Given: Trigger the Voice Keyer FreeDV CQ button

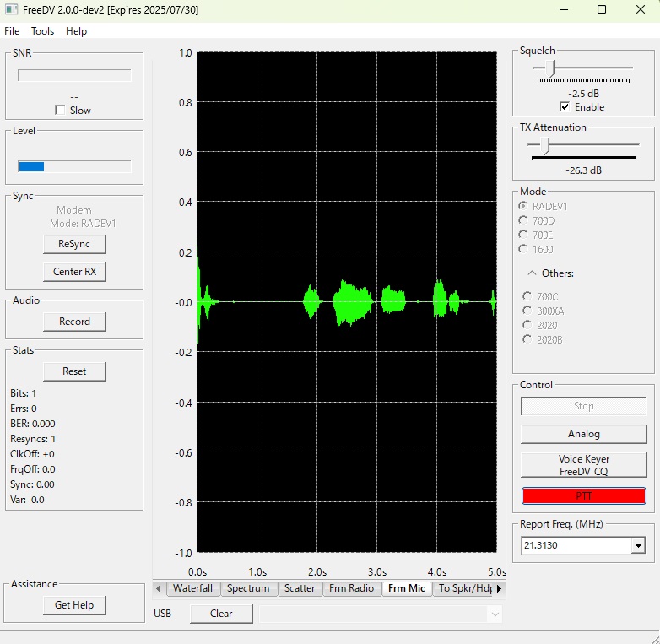Looking at the screenshot, I should pyautogui.click(x=583, y=465).
